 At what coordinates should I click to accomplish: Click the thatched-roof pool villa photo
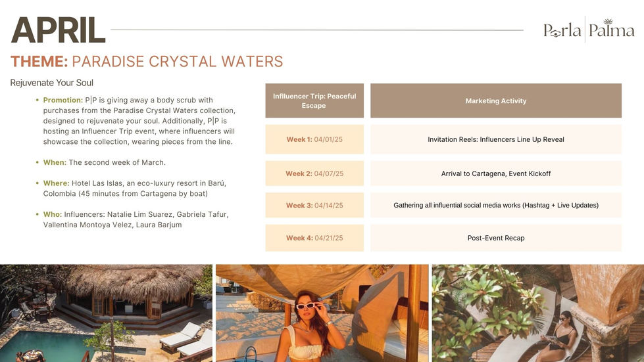click(106, 313)
